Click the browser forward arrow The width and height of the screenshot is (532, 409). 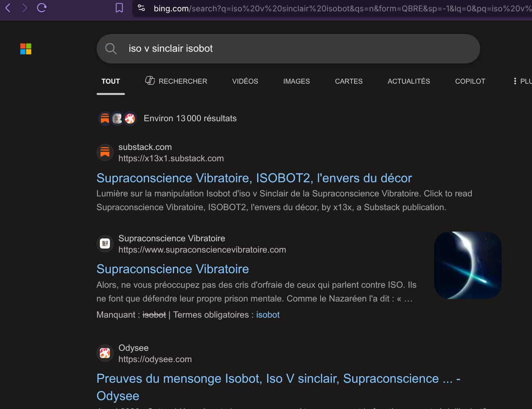click(x=25, y=8)
